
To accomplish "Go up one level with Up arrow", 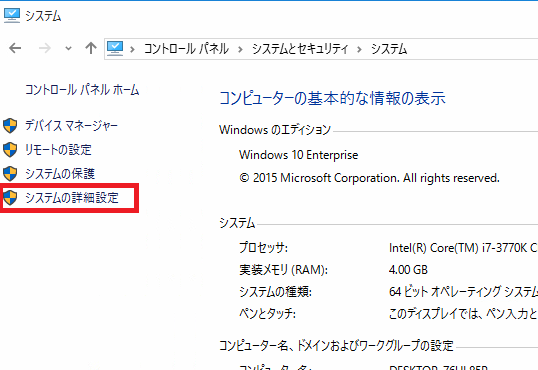I will (x=91, y=48).
